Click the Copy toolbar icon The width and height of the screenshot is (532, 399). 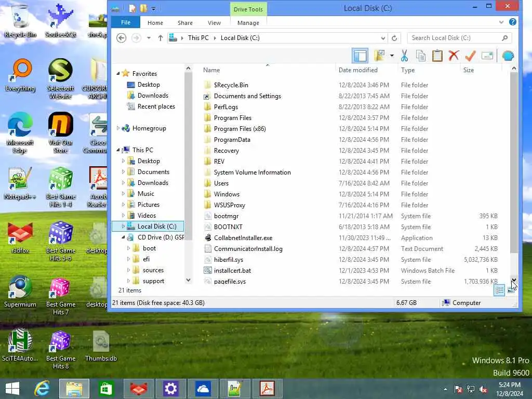[x=421, y=56]
